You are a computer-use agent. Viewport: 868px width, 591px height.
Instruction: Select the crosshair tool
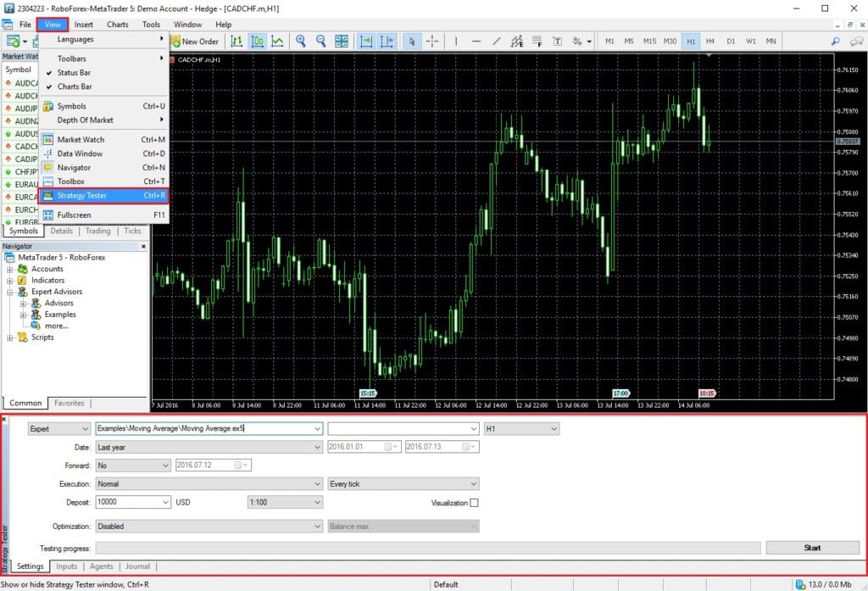pos(432,42)
